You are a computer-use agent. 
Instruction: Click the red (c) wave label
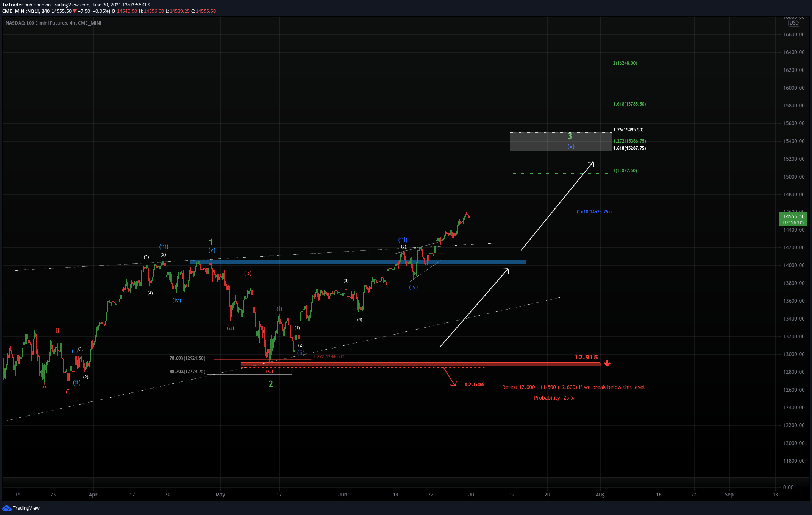click(269, 371)
